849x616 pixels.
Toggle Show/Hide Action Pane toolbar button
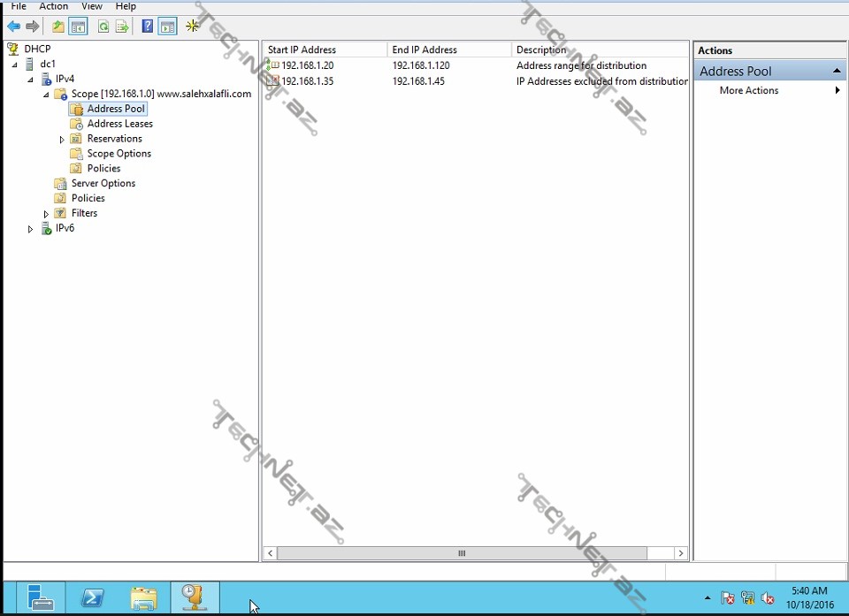pyautogui.click(x=168, y=27)
